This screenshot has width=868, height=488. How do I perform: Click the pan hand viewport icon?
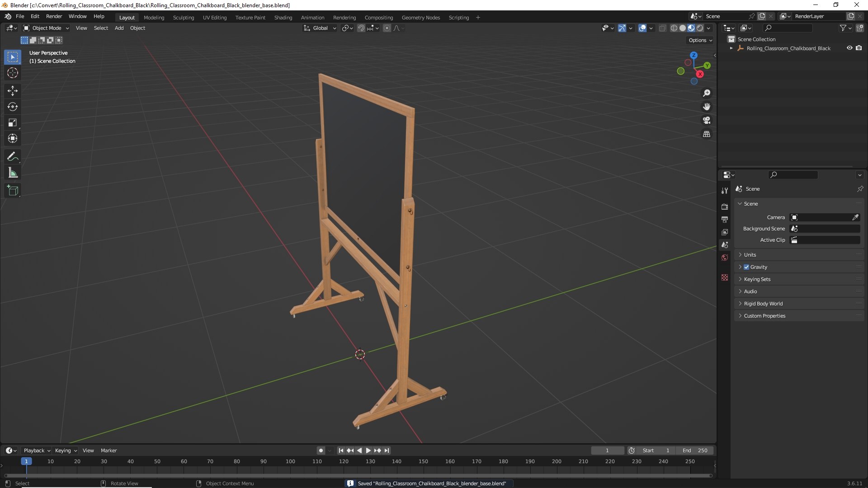coord(707,107)
